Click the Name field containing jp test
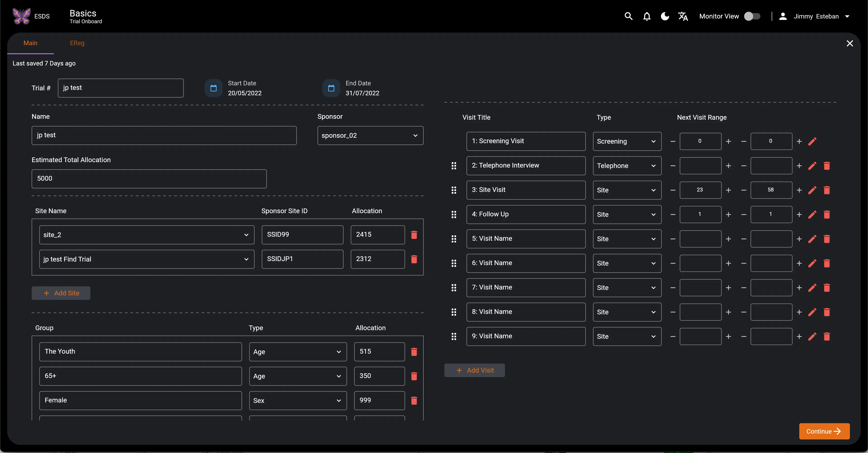 [164, 135]
